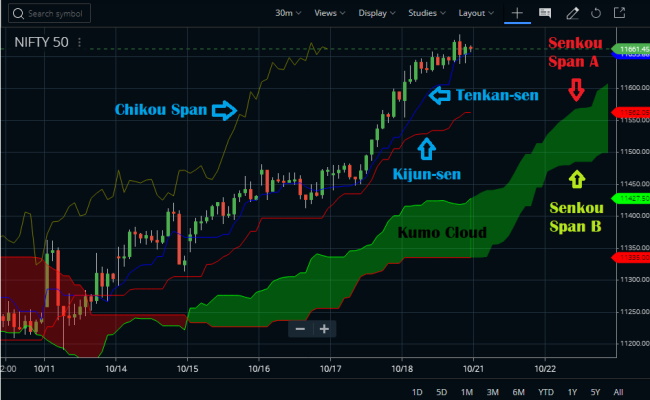Screen dimensions: 650x400
Task: Show the All time range
Action: [618, 390]
